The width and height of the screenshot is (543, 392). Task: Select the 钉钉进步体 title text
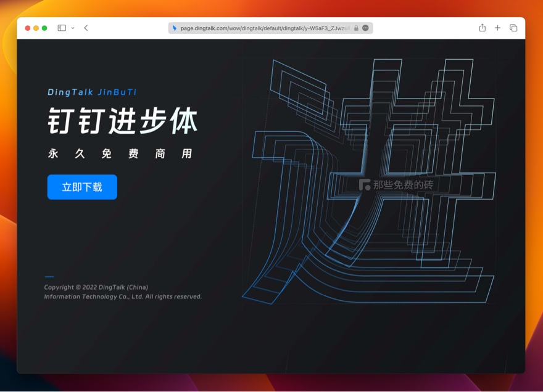[122, 121]
